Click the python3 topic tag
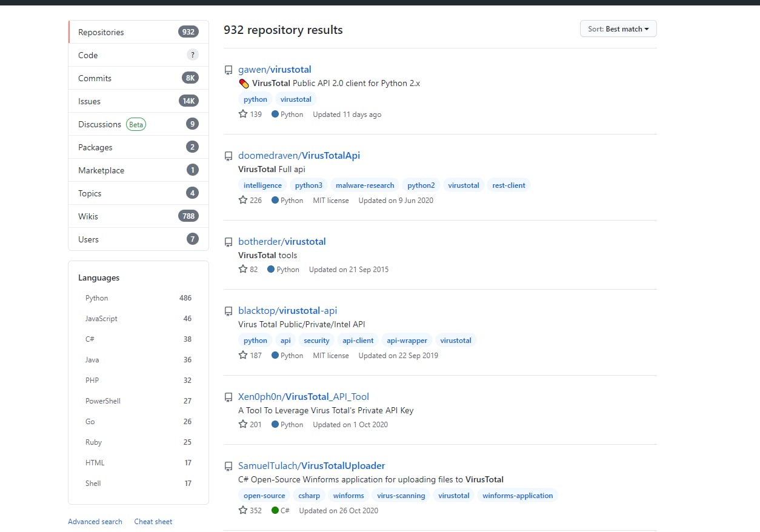This screenshot has height=532, width=760. tap(308, 185)
